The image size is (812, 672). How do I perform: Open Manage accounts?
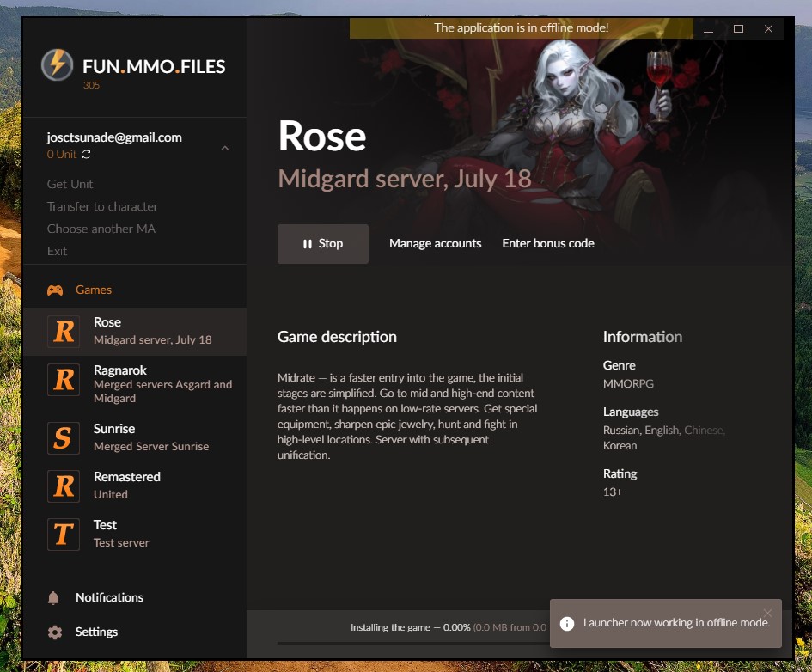point(435,244)
